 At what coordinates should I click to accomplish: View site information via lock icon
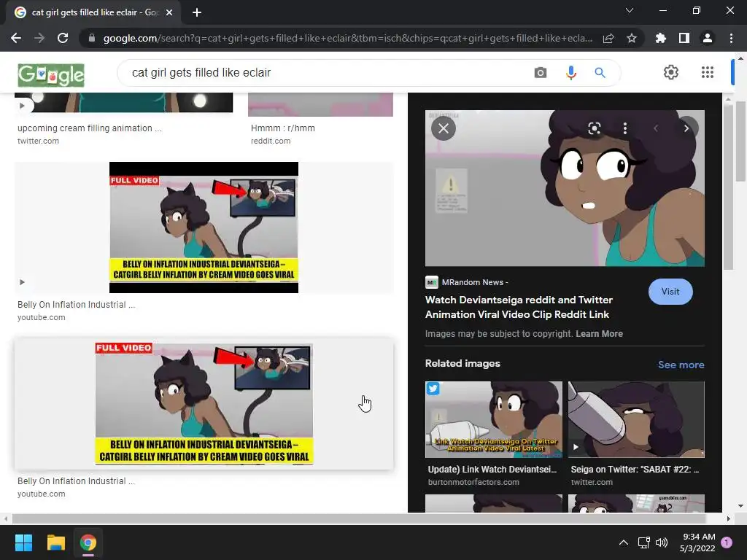tap(91, 38)
